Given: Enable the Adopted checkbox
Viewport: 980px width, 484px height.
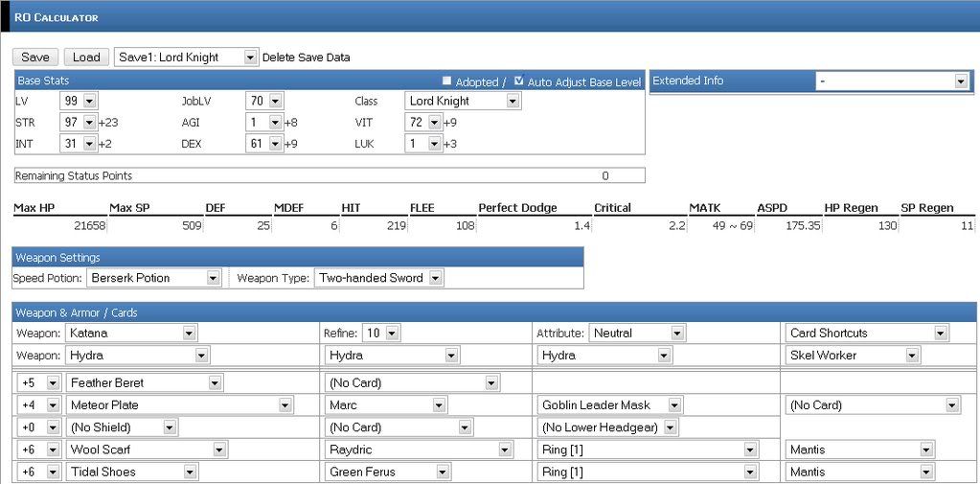Looking at the screenshot, I should tap(446, 81).
